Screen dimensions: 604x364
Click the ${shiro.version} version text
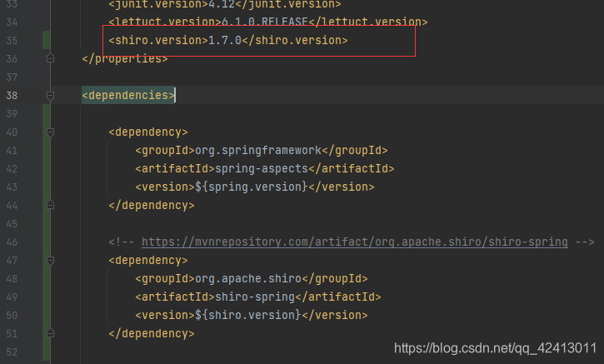pyautogui.click(x=247, y=315)
